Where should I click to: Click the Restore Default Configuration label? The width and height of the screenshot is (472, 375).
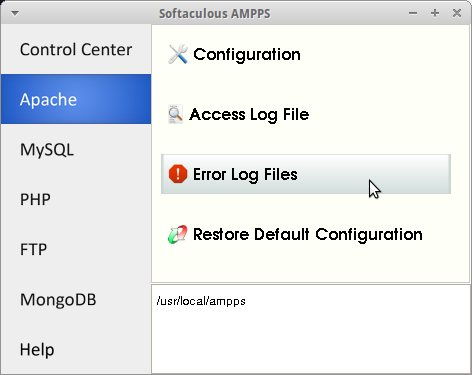308,234
